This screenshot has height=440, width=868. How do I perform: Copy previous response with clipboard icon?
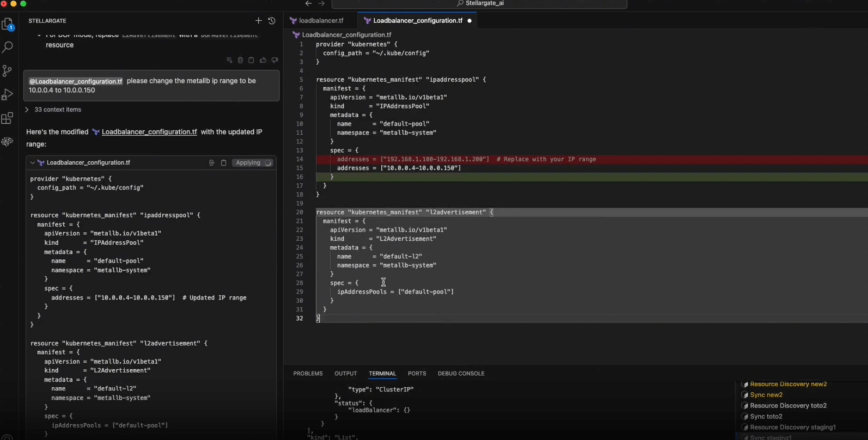coord(251,60)
